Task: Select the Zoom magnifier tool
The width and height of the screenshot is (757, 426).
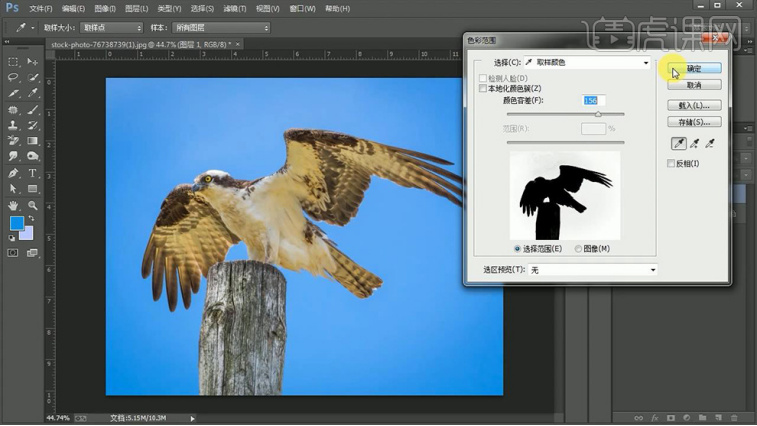Action: [33, 205]
